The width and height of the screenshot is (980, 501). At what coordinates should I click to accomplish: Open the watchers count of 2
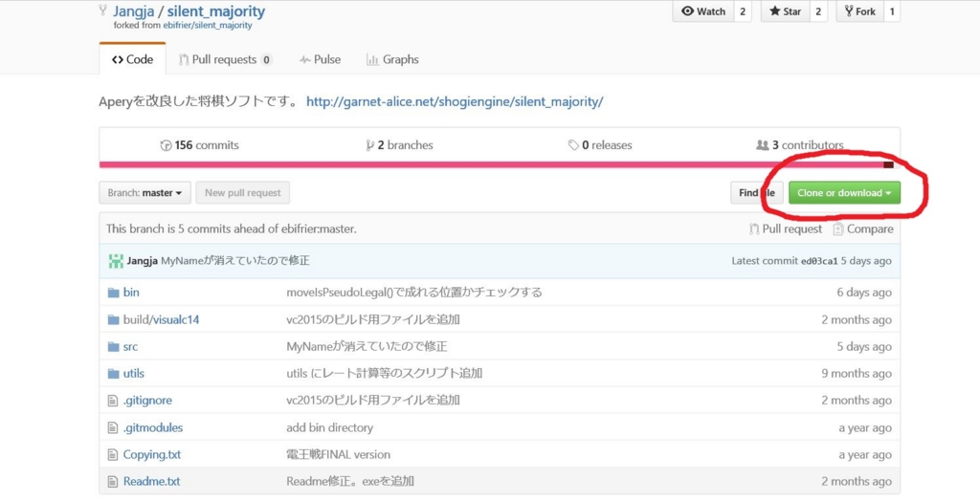click(743, 11)
